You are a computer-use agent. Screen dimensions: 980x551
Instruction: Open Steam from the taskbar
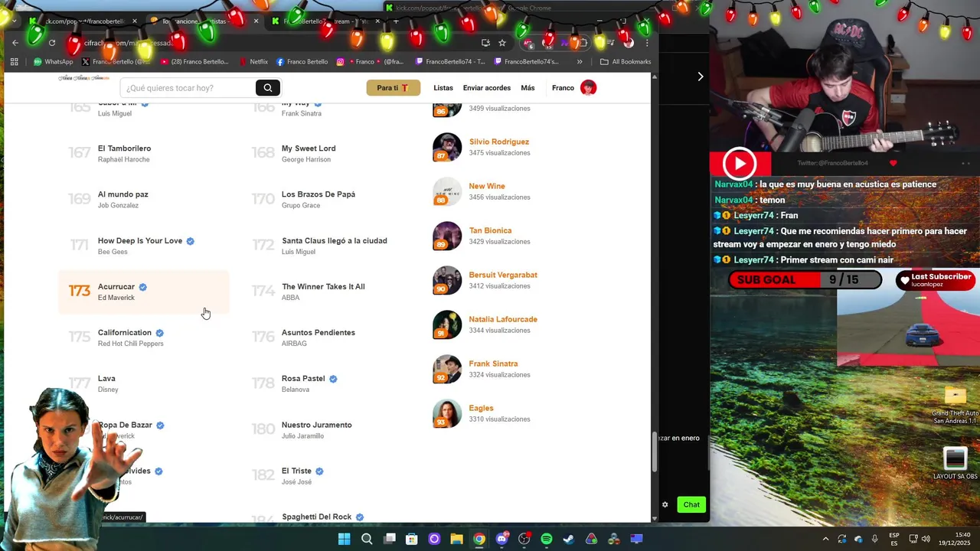click(569, 540)
